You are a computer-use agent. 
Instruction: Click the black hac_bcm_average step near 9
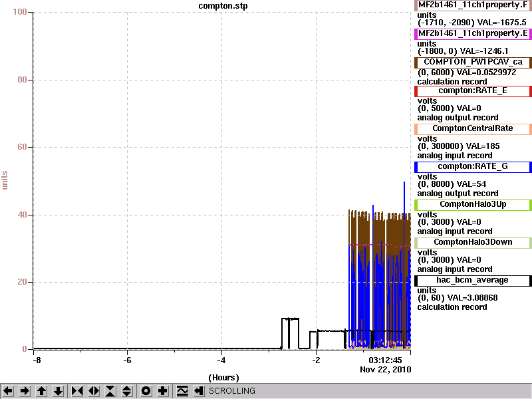pyautogui.click(x=291, y=319)
